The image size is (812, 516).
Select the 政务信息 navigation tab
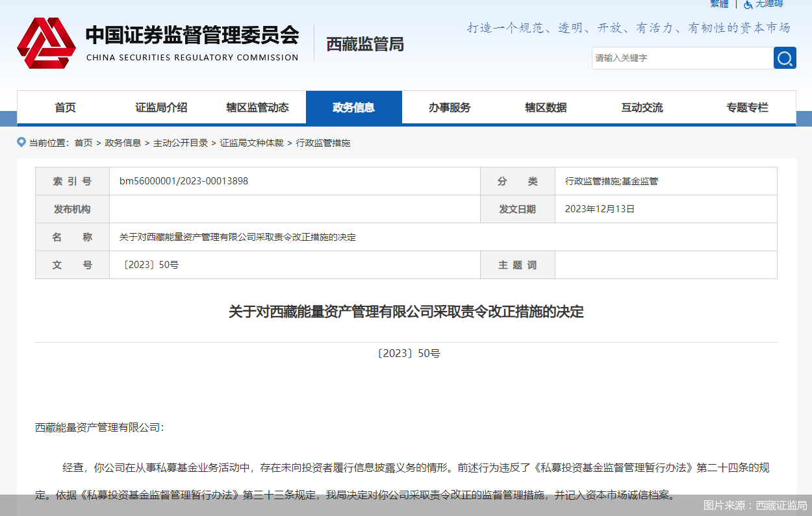click(354, 108)
